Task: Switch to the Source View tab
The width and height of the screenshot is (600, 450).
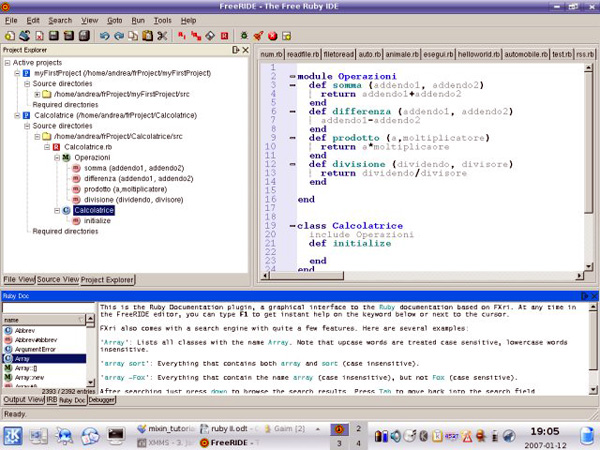Action: (x=58, y=279)
